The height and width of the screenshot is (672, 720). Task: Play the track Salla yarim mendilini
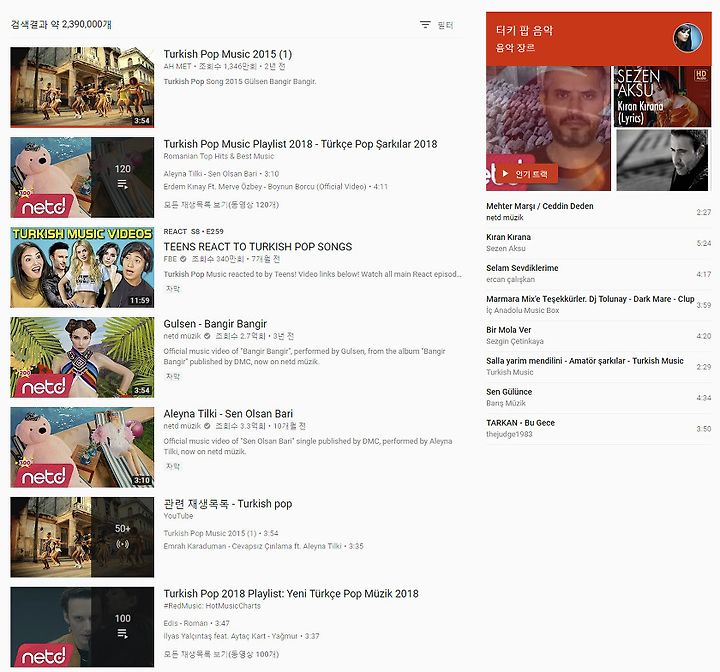[x=599, y=366]
